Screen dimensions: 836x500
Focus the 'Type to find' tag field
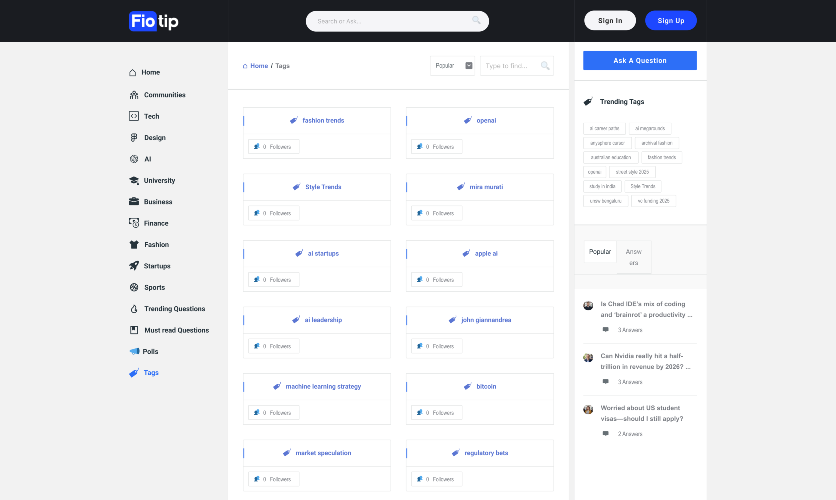point(508,66)
